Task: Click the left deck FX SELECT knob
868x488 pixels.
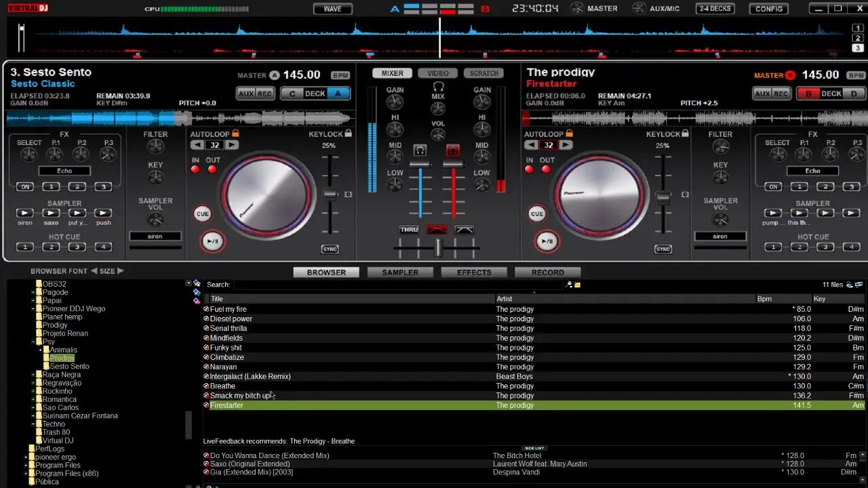Action: click(x=28, y=155)
